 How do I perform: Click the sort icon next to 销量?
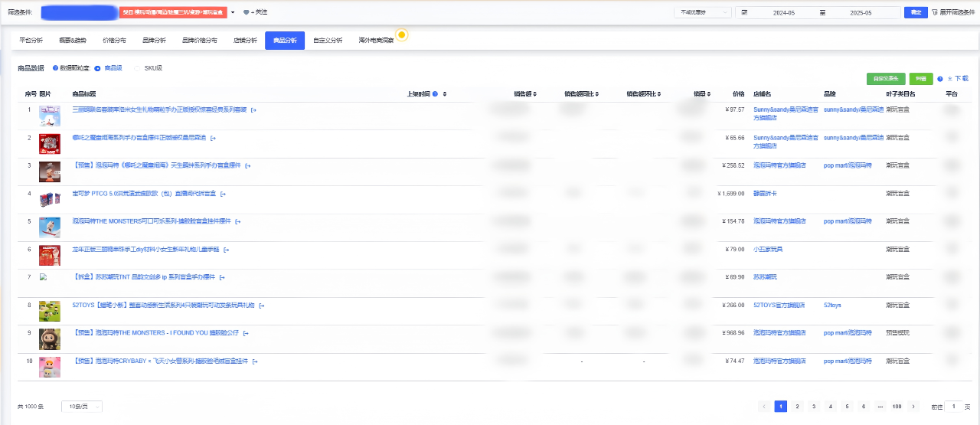pyautogui.click(x=707, y=94)
